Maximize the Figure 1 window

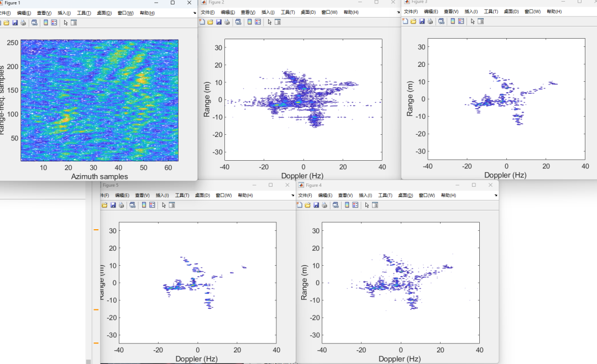point(172,3)
